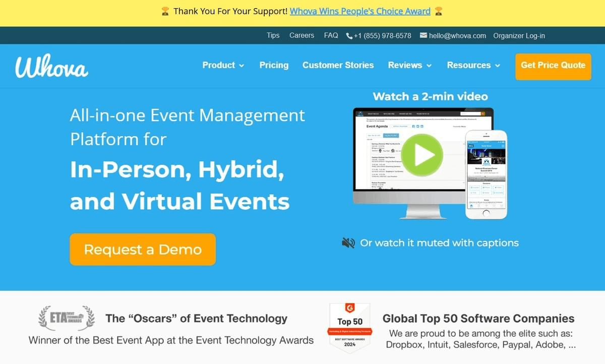Click the envelope email icon
The height and width of the screenshot is (364, 605).
[x=423, y=35]
